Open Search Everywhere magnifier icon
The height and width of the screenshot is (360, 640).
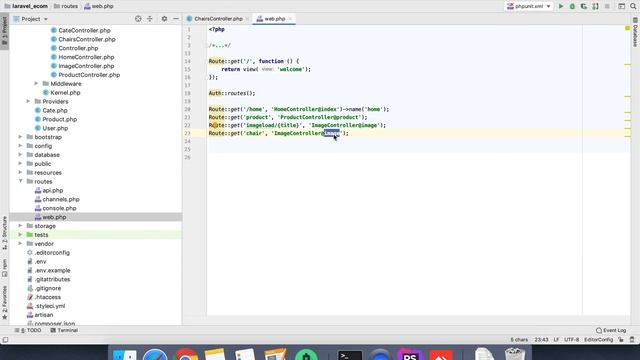[633, 6]
